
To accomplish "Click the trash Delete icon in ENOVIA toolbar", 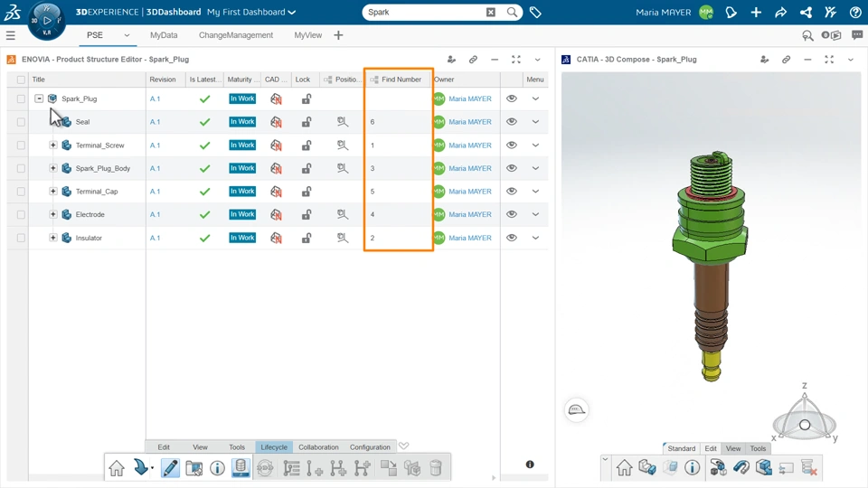I will 436,468.
